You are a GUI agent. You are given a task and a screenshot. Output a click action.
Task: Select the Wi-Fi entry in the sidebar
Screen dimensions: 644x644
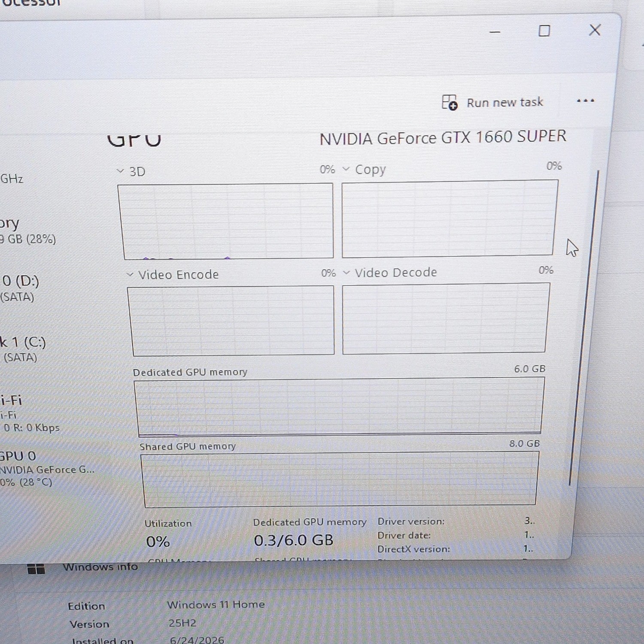(30, 413)
